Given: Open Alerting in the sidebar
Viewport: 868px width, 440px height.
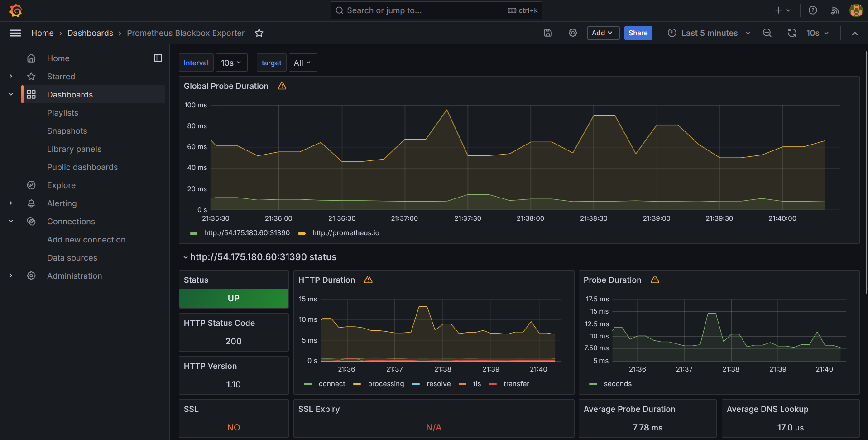Looking at the screenshot, I should (x=62, y=203).
